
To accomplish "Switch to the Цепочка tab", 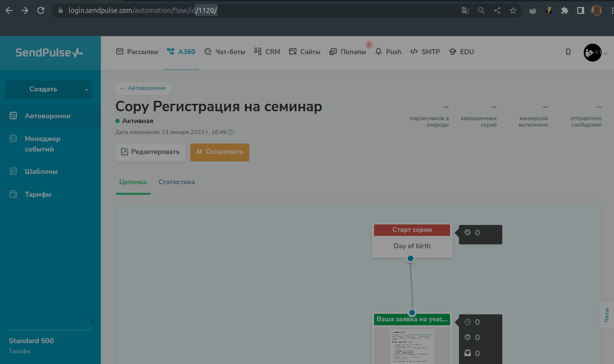I will 133,182.
